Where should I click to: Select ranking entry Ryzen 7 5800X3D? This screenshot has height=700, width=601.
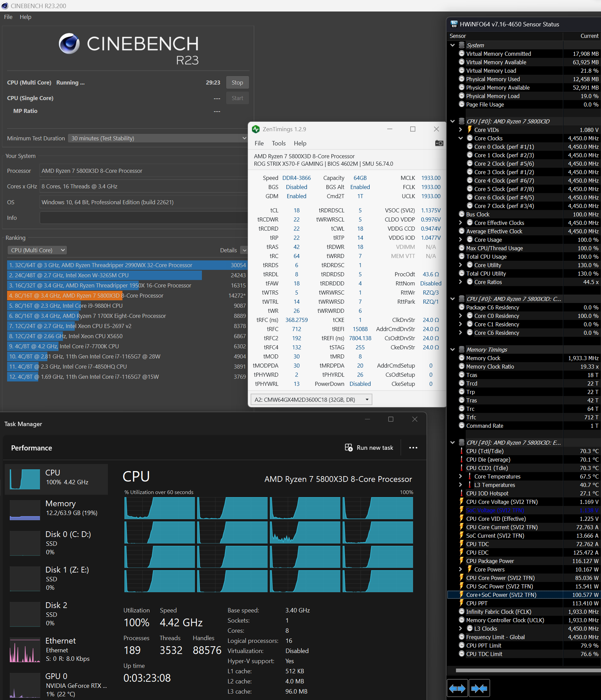pyautogui.click(x=126, y=296)
